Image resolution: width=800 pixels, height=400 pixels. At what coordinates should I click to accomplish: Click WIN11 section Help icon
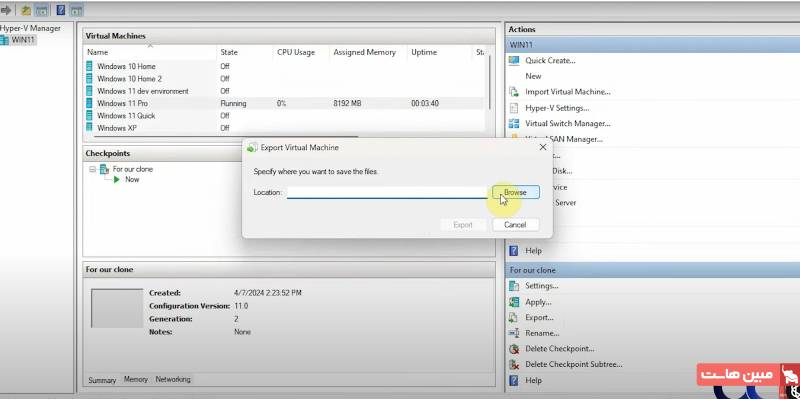[x=514, y=251]
